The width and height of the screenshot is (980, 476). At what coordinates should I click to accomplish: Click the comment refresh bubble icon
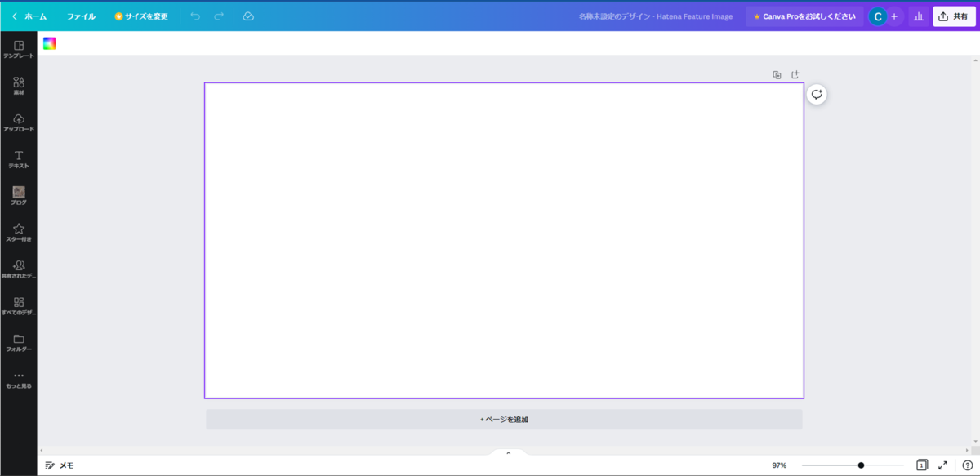(817, 94)
